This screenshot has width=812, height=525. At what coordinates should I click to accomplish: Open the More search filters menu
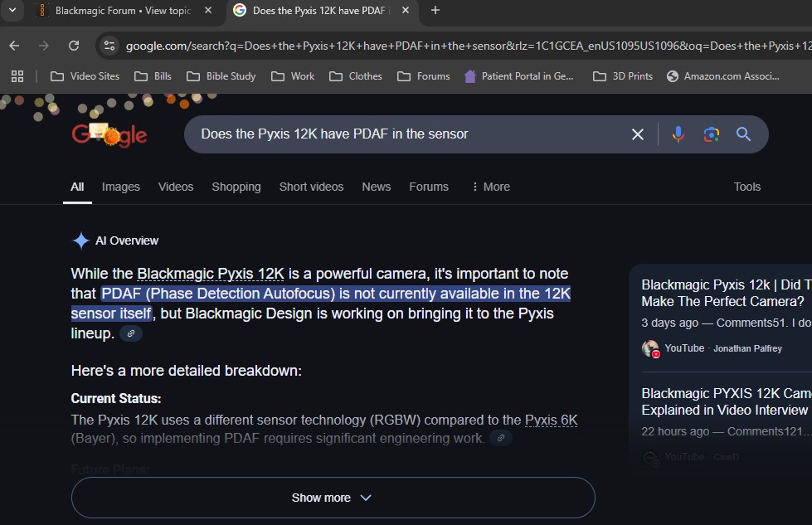491,187
